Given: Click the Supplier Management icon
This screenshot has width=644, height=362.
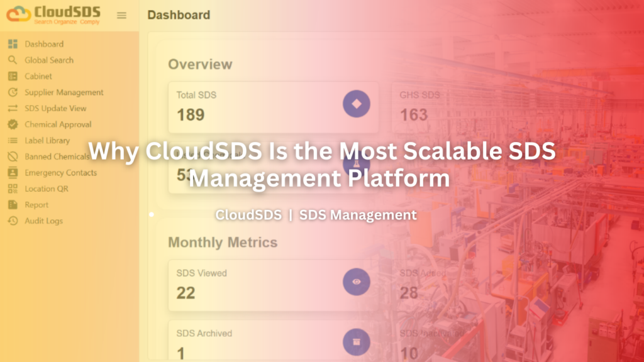Looking at the screenshot, I should [13, 92].
